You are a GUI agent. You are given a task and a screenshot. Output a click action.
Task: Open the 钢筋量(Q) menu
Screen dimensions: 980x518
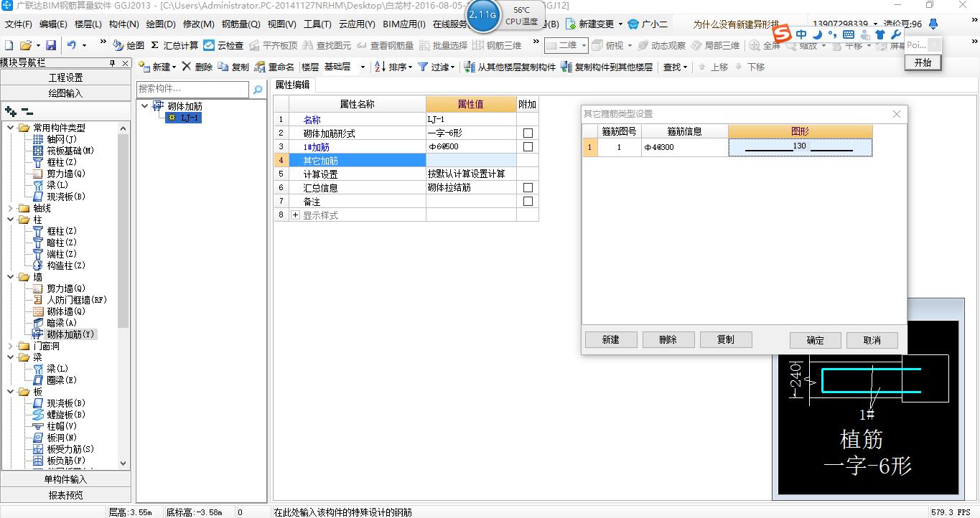coord(241,24)
